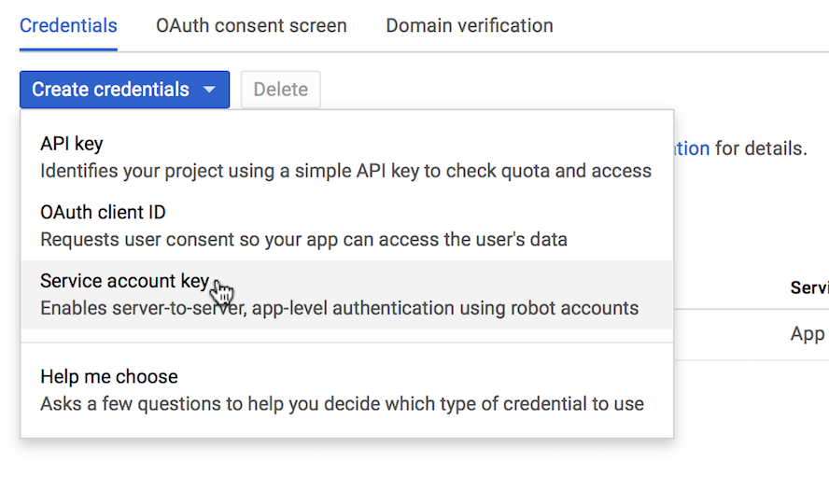Click the API key quota description text

[x=345, y=171]
